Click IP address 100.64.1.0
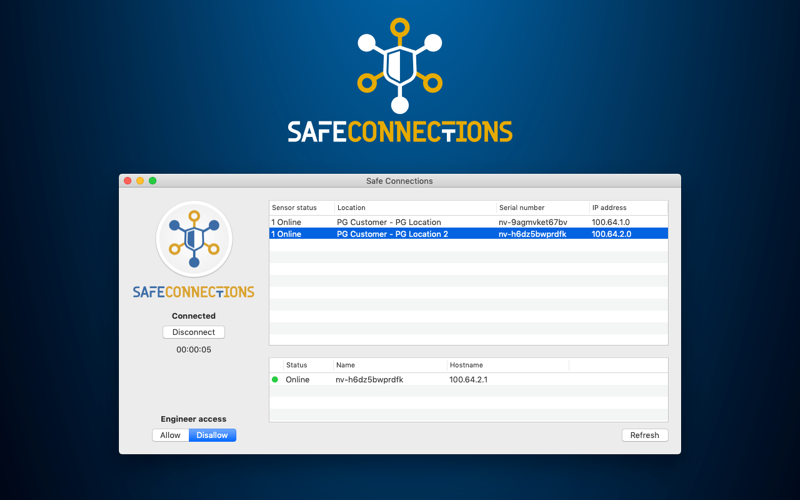Image resolution: width=800 pixels, height=500 pixels. click(611, 222)
